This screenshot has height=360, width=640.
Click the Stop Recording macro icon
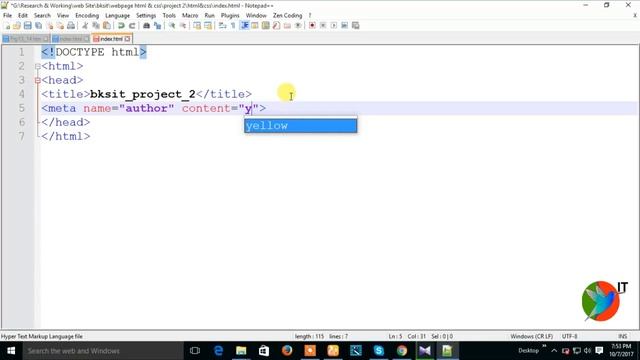pyautogui.click(x=323, y=25)
